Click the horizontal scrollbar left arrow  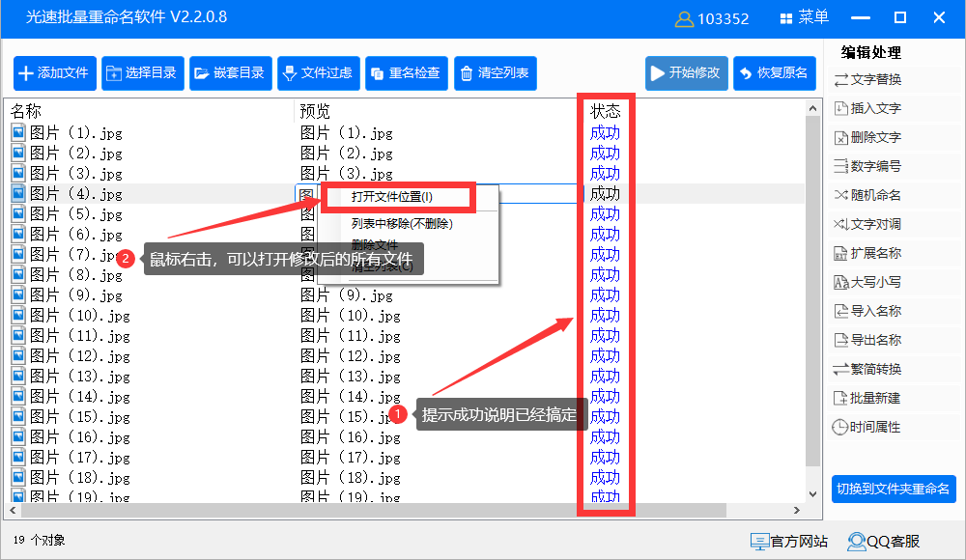click(12, 511)
